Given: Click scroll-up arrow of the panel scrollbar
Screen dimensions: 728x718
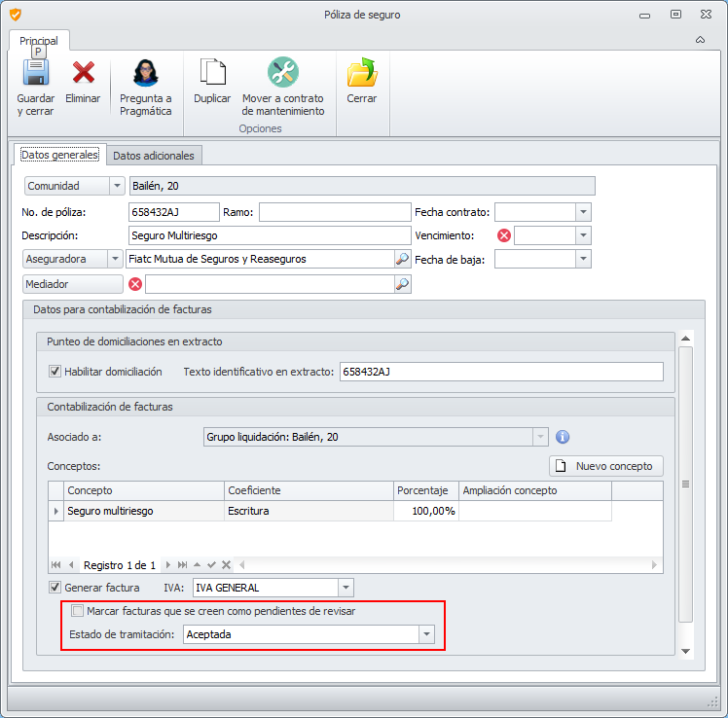Looking at the screenshot, I should coord(685,339).
